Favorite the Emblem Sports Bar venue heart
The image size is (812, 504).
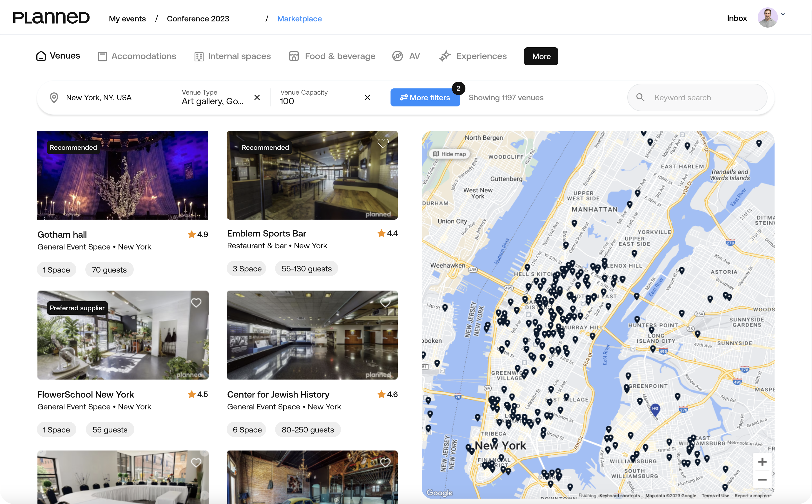tap(383, 143)
